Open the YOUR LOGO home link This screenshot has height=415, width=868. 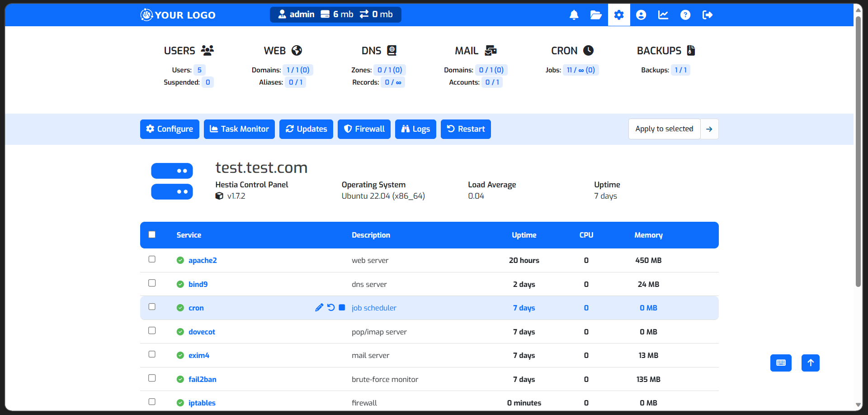coord(177,14)
